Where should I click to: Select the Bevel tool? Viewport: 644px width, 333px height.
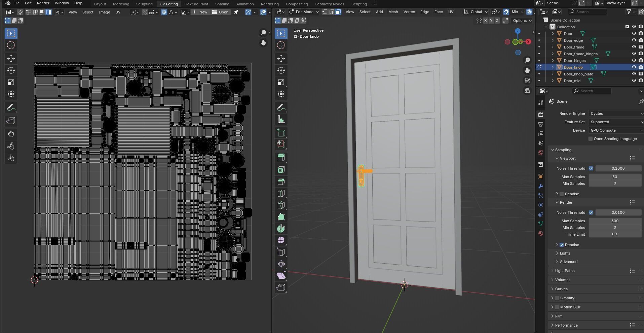[281, 181]
